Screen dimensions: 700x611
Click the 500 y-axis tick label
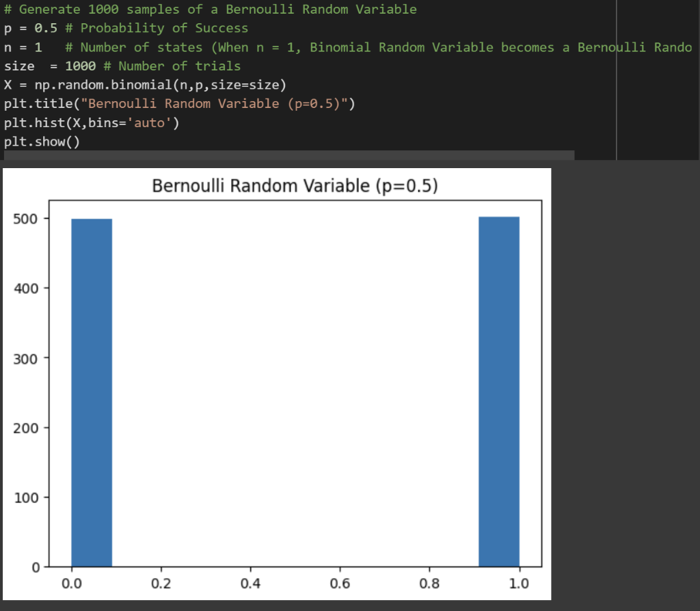(x=25, y=220)
